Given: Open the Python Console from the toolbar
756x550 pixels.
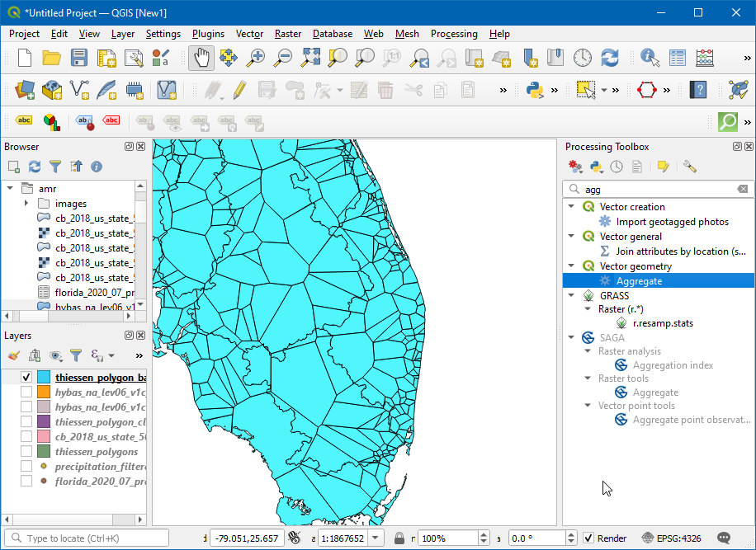Looking at the screenshot, I should 534,89.
